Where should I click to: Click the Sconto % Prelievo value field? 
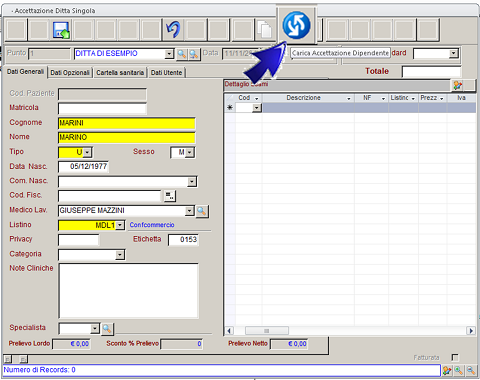click(x=181, y=344)
